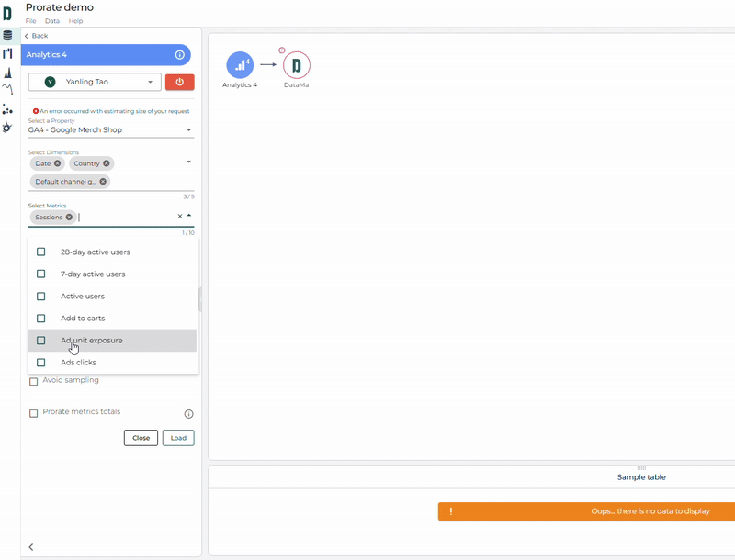Tick the Active users checkbox
This screenshot has height=560, width=735.
pyautogui.click(x=40, y=297)
